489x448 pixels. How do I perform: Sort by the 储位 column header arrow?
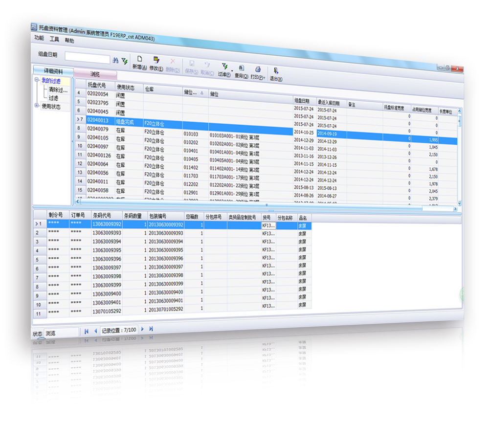pyautogui.click(x=202, y=92)
